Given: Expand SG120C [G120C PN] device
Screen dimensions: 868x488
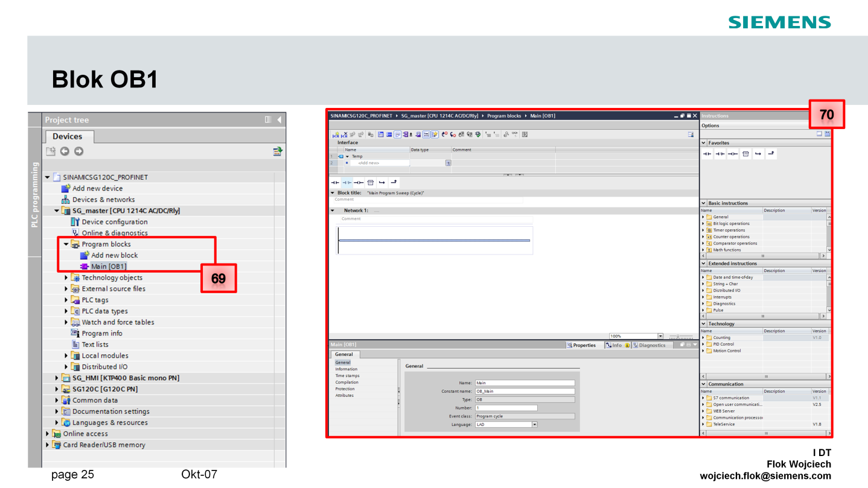Looking at the screenshot, I should point(57,389).
